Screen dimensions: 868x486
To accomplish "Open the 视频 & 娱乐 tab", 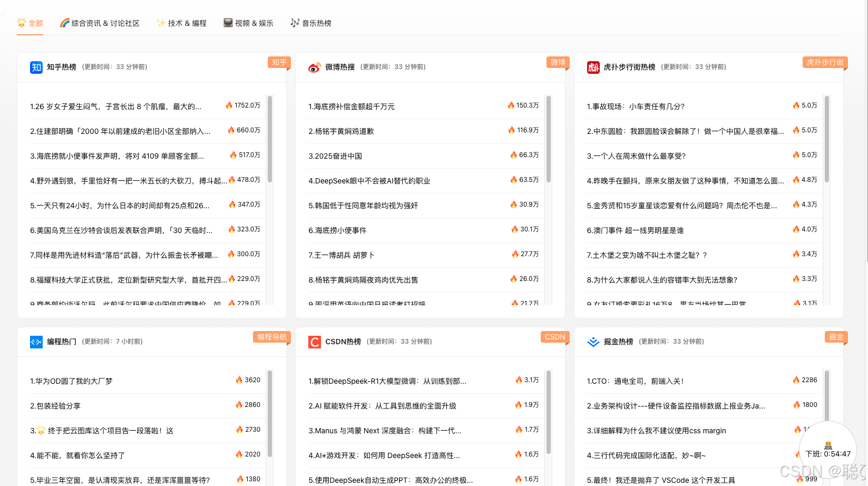I will (248, 23).
